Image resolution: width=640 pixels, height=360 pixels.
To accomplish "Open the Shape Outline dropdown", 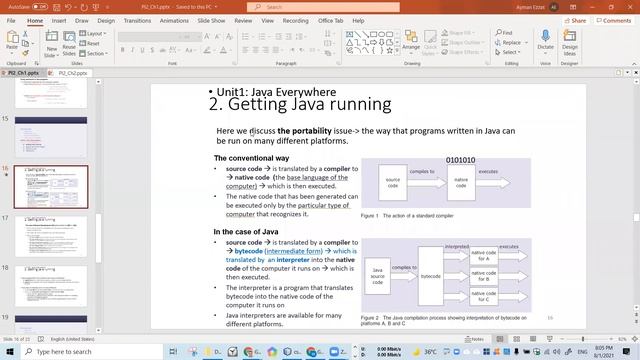I will pos(463,42).
